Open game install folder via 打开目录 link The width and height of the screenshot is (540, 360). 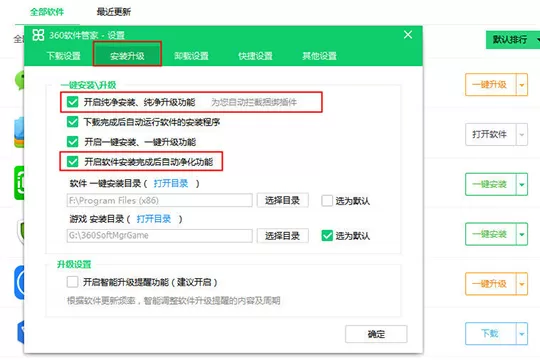[154, 219]
